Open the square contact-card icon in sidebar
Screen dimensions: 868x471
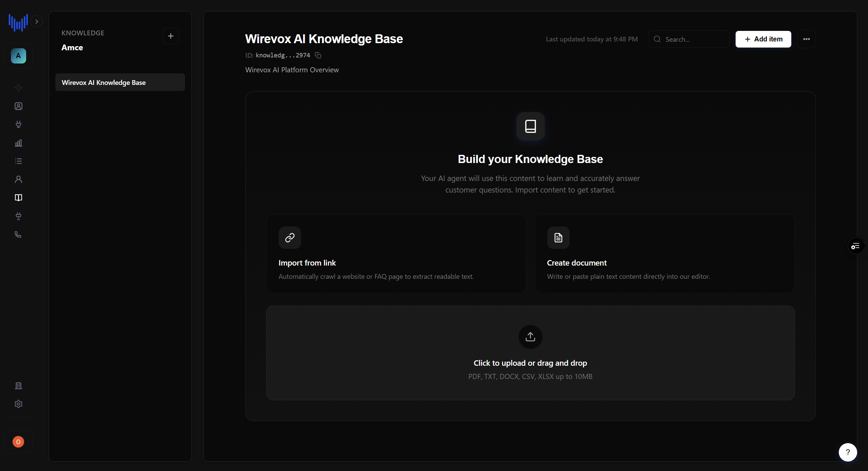[x=18, y=106]
